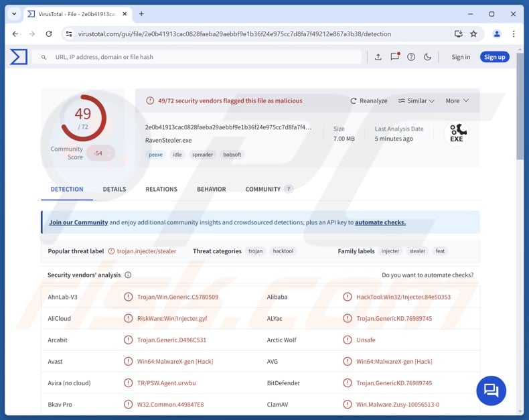Click the upload file icon
Screen dimensions: 529x420
378,57
